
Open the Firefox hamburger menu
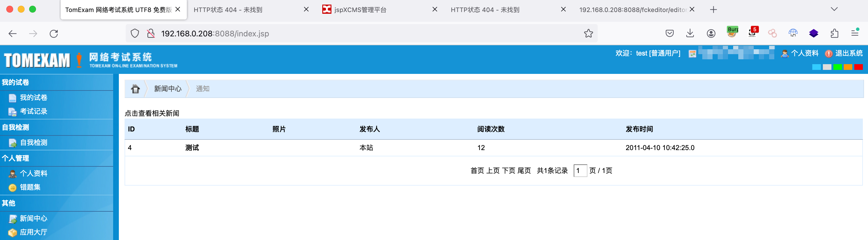(x=855, y=33)
